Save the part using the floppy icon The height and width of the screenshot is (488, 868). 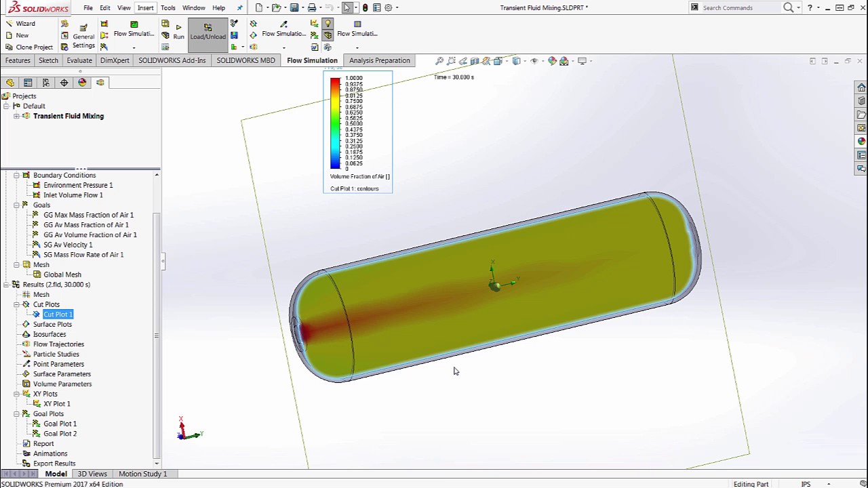tap(294, 7)
